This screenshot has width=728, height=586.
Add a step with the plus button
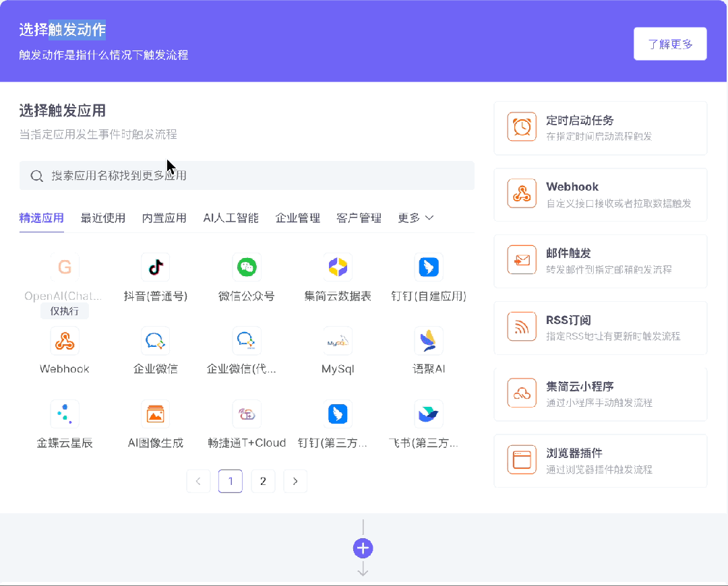point(363,548)
